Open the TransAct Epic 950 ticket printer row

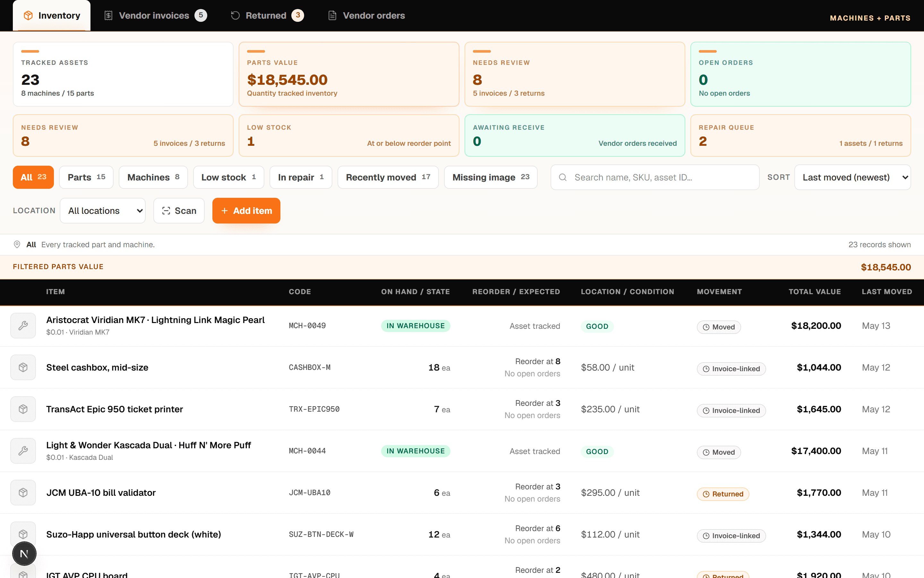pos(462,409)
